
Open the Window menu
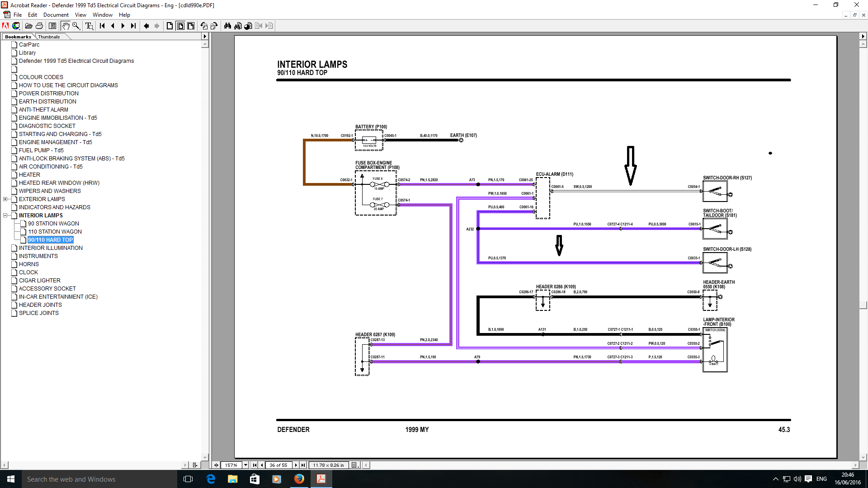[103, 15]
